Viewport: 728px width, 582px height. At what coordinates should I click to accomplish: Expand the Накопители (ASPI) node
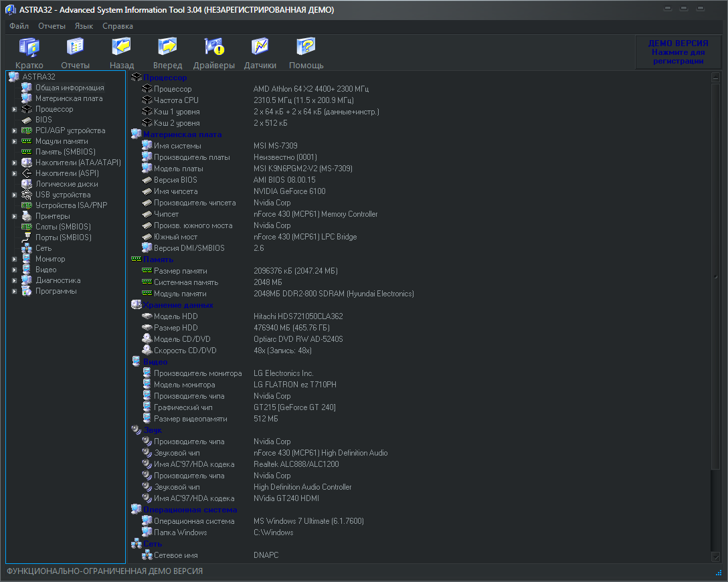(x=15, y=173)
